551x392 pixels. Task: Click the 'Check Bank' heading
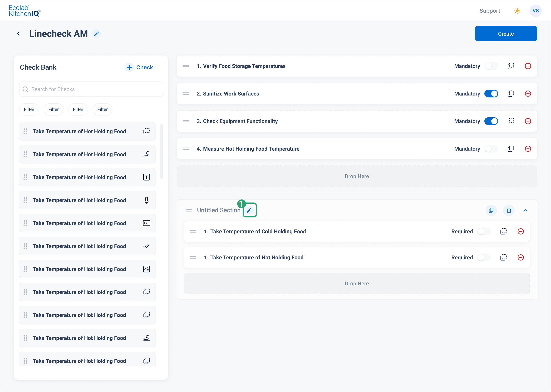(38, 67)
